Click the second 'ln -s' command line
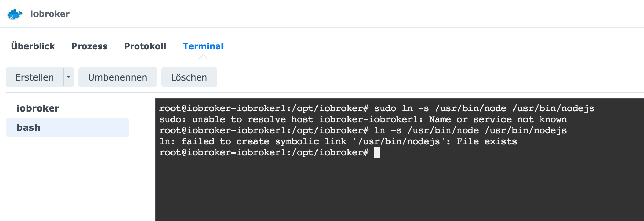644x221 pixels. (363, 130)
